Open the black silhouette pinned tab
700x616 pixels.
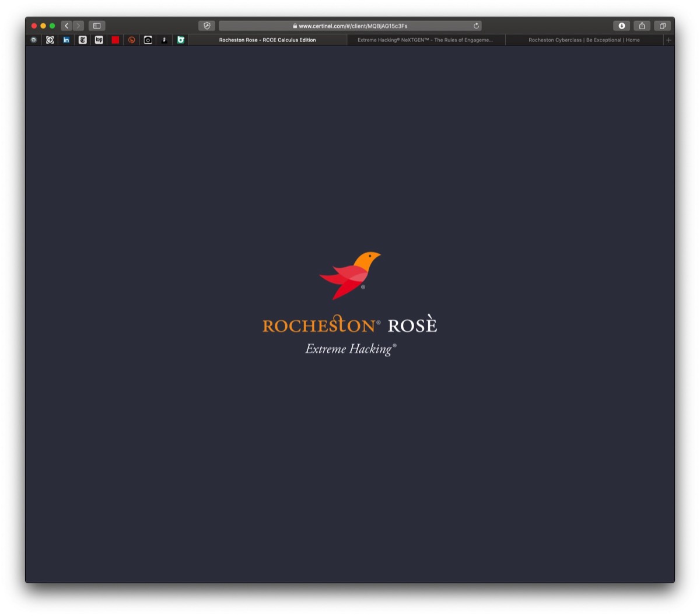tap(164, 40)
